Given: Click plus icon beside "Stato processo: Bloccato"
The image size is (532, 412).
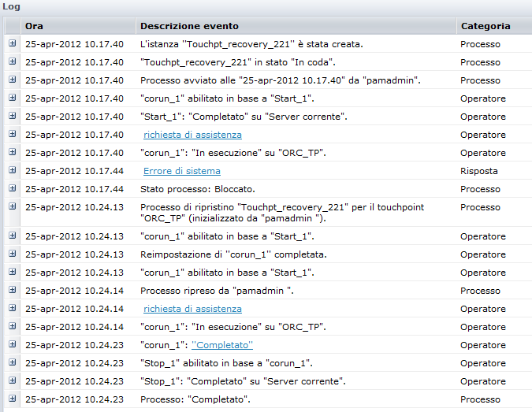Looking at the screenshot, I should [x=13, y=189].
